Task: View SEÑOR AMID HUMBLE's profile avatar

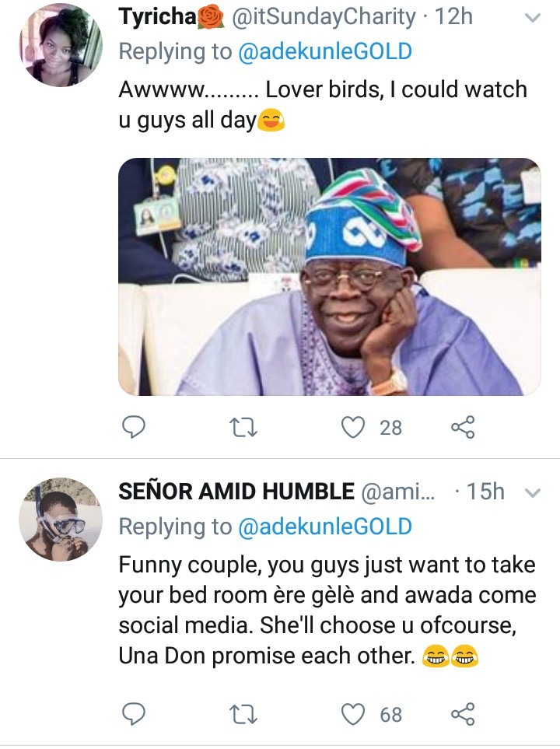Action: tap(61, 520)
